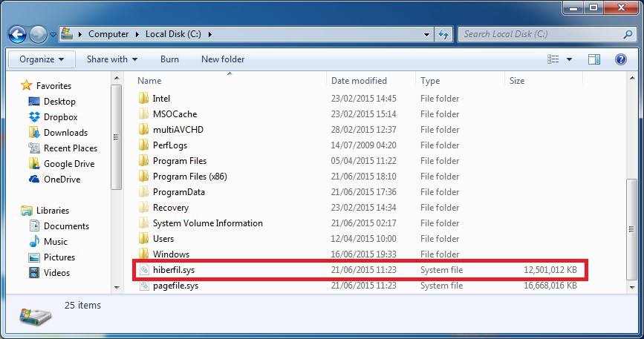
Task: Open the Program Files (x86) folder
Action: coord(189,177)
